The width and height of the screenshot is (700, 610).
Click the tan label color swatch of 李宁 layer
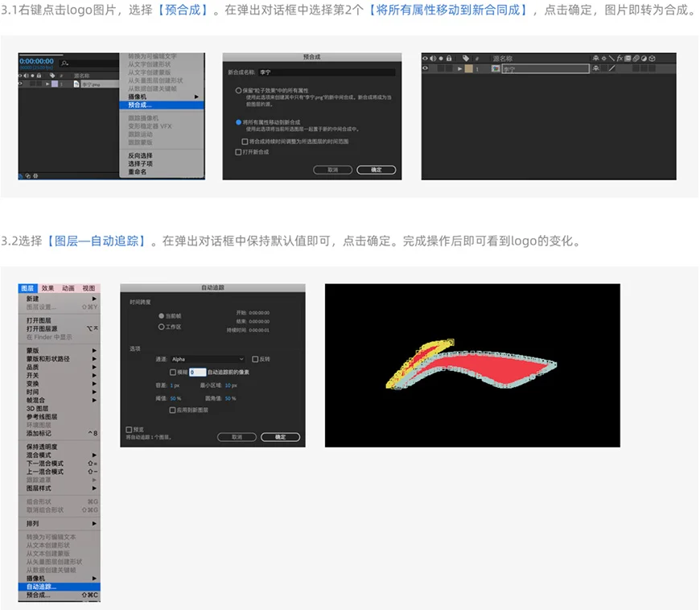469,68
